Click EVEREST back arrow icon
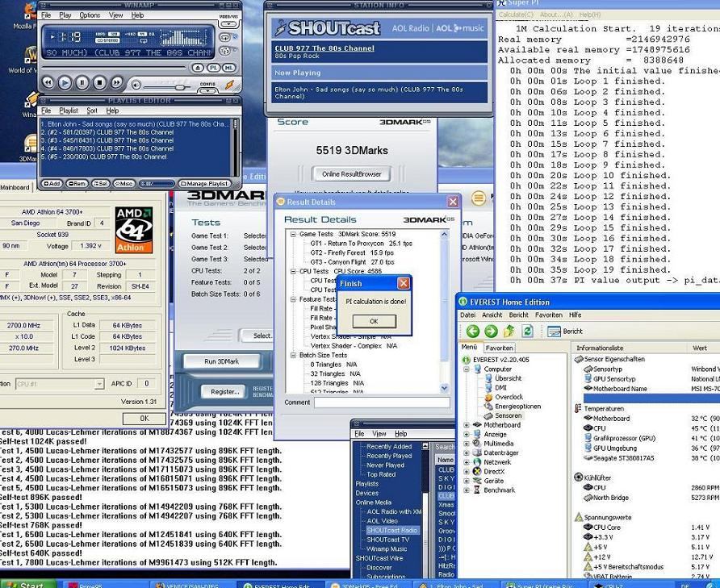 (472, 331)
